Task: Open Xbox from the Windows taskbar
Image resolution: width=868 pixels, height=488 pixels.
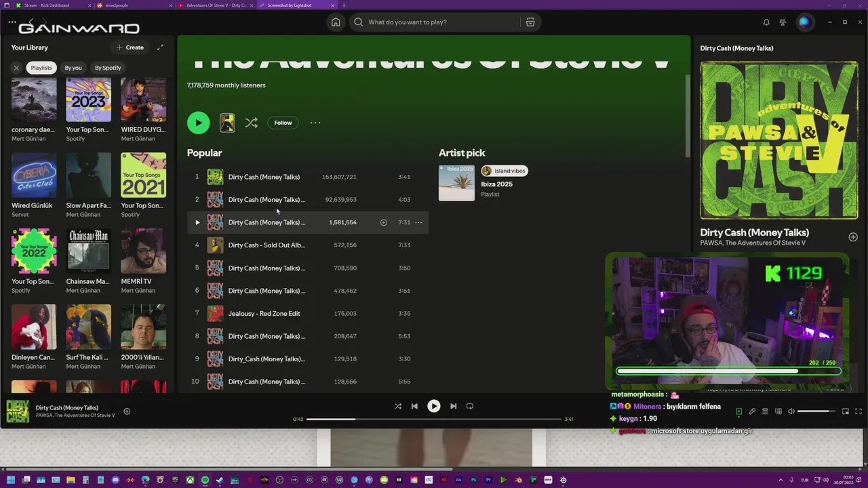Action: [x=190, y=480]
